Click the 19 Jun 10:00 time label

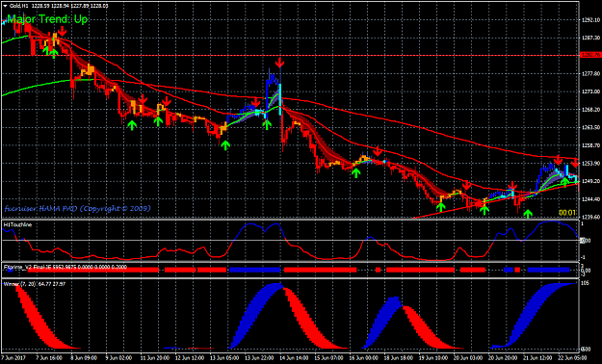click(433, 358)
